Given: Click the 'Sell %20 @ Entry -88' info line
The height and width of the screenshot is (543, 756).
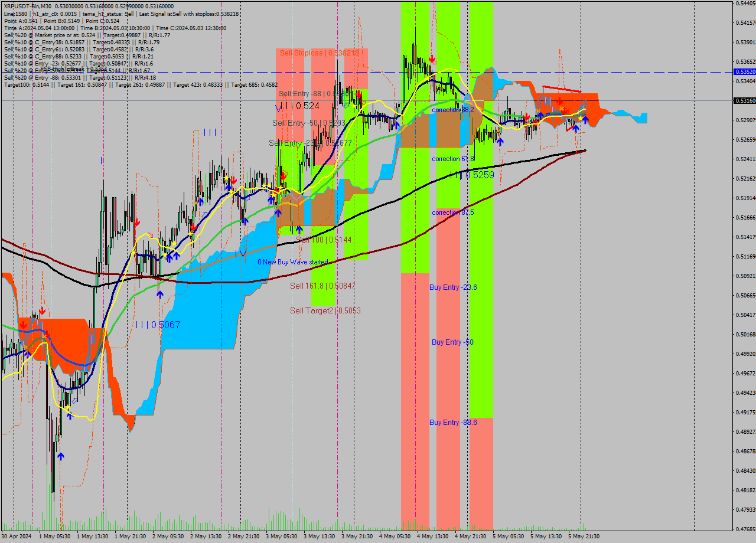Looking at the screenshot, I should (80, 77).
